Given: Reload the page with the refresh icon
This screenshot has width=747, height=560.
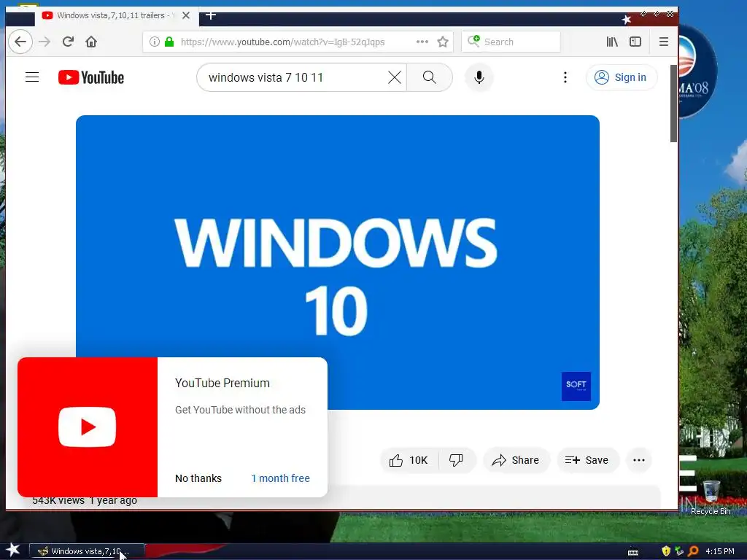Looking at the screenshot, I should pos(68,42).
